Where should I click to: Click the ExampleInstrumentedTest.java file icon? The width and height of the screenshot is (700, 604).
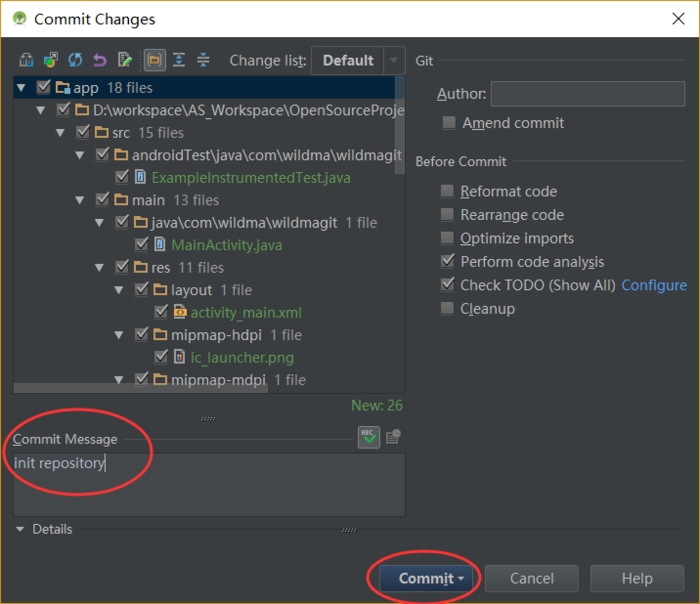[x=140, y=177]
